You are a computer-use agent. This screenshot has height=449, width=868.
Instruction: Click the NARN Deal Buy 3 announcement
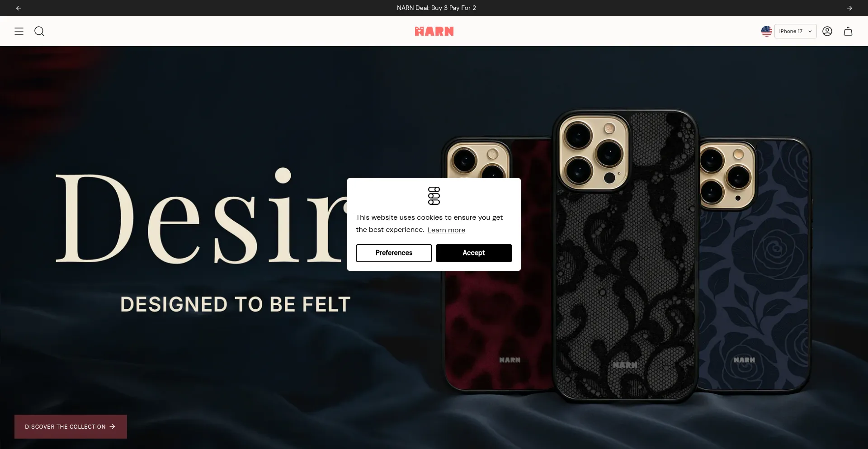436,8
